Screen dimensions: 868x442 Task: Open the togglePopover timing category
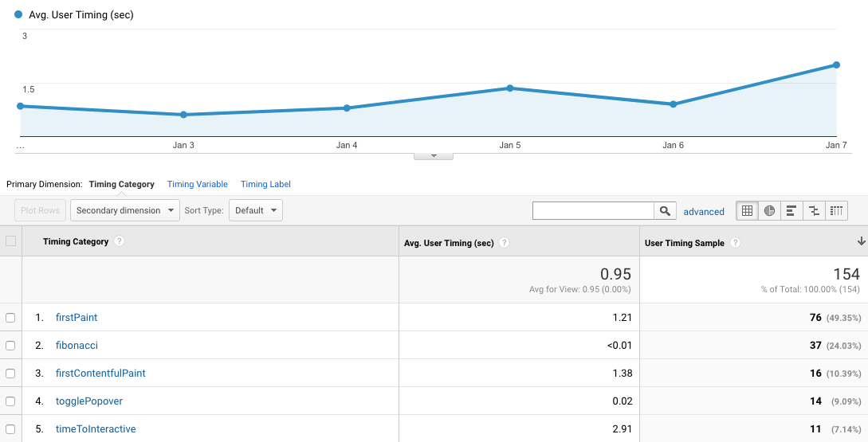(89, 401)
